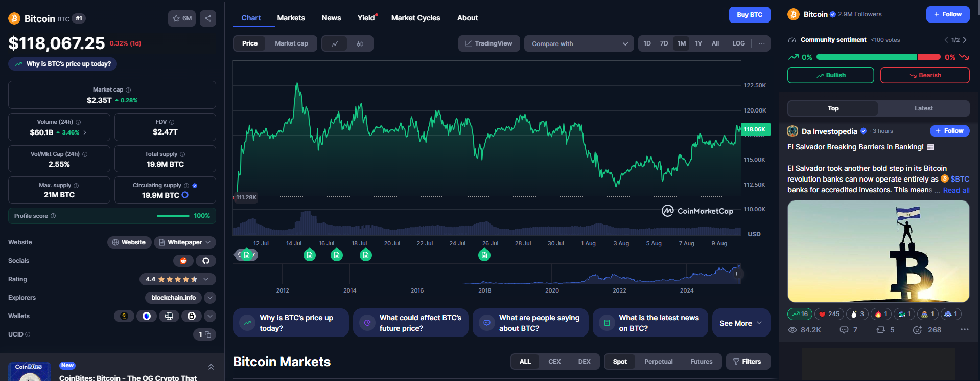
Task: Open the Market Cycles tab
Action: (x=415, y=18)
